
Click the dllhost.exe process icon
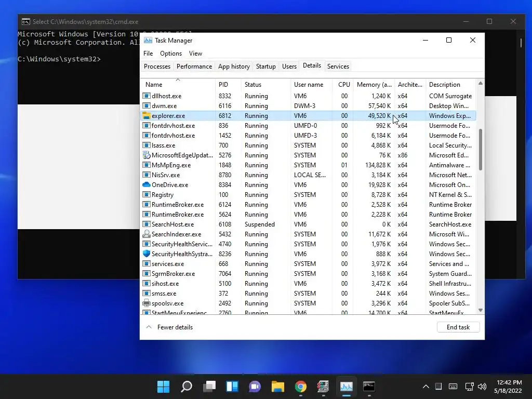pos(146,96)
